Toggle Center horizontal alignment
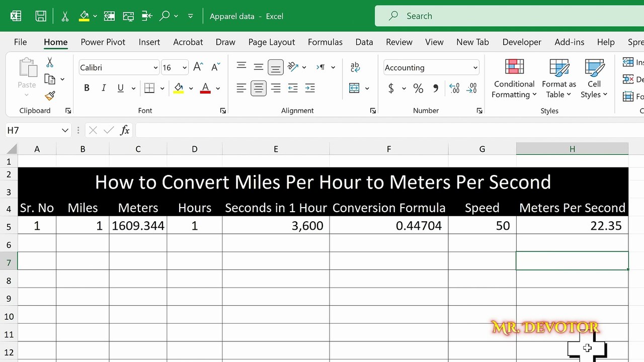The height and width of the screenshot is (362, 644). [x=259, y=88]
